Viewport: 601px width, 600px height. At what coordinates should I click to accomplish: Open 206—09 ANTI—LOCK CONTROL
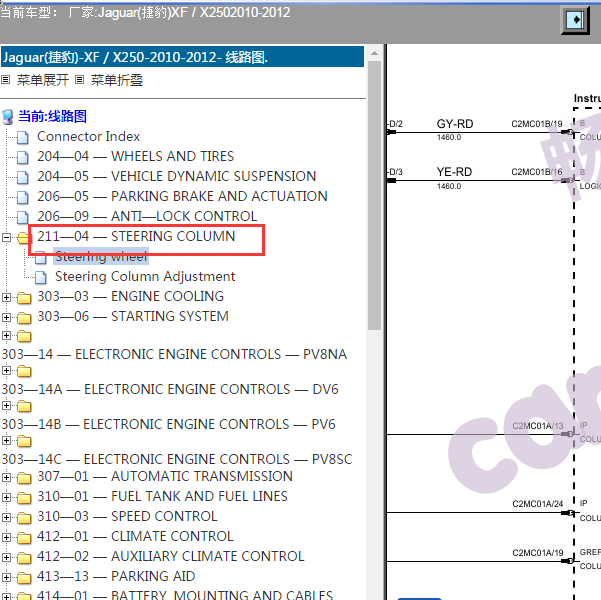pyautogui.click(x=147, y=216)
